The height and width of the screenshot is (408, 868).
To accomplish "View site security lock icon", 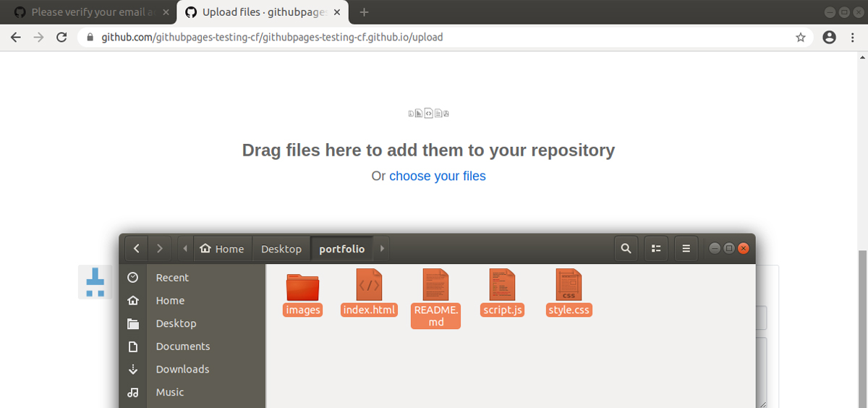I will [x=90, y=38].
